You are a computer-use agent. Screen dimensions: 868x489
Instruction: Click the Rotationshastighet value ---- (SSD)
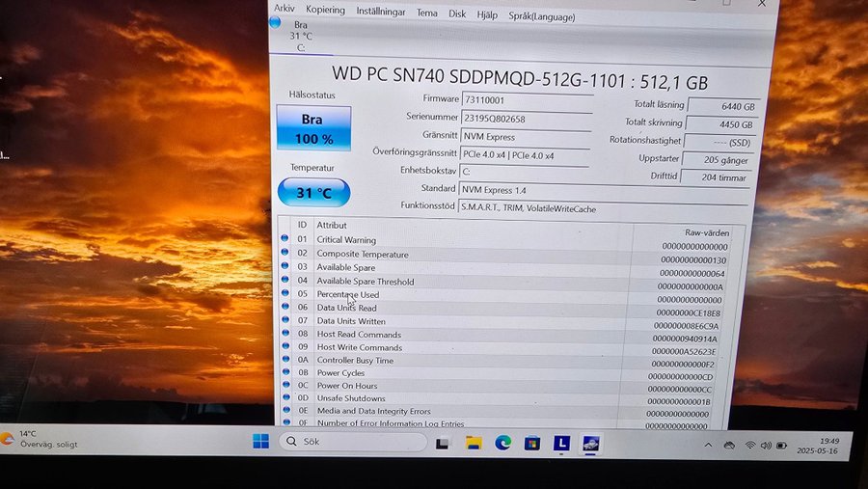(719, 143)
